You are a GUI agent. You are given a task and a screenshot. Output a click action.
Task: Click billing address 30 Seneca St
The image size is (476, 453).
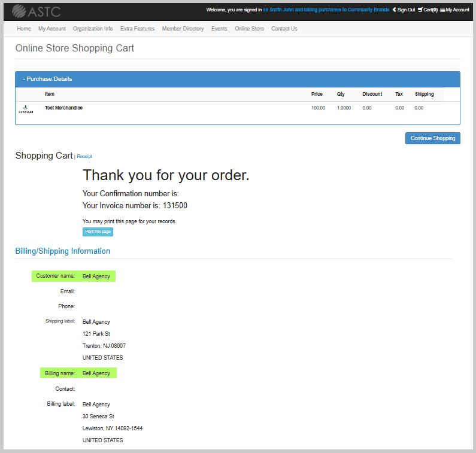pos(98,416)
